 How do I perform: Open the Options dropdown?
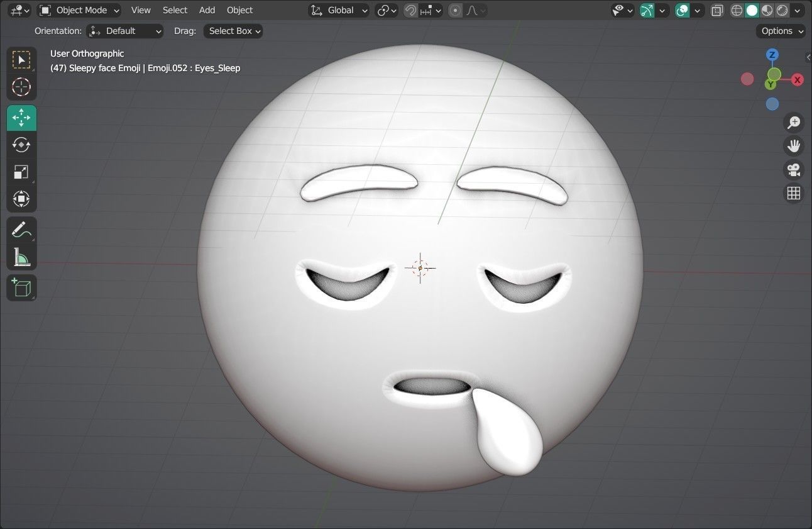click(781, 31)
